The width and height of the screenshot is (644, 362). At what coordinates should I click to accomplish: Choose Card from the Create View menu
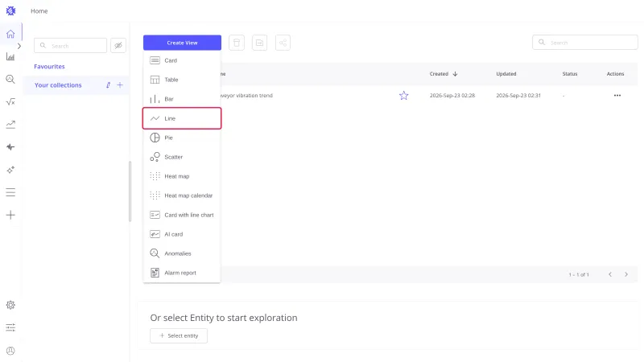pyautogui.click(x=182, y=60)
